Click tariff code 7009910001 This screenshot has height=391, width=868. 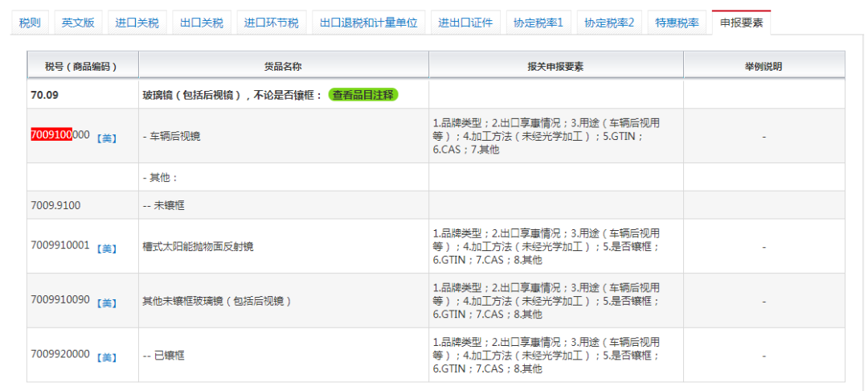60,246
